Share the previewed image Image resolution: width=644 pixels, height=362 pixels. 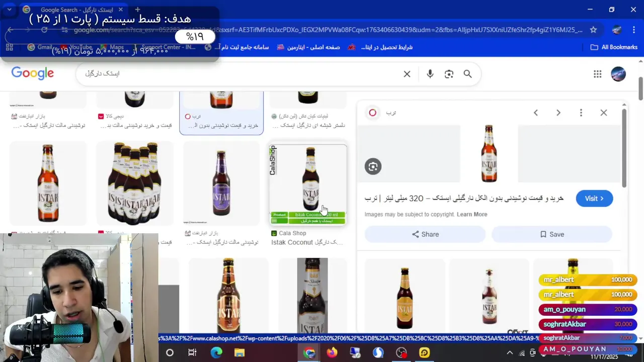click(425, 234)
